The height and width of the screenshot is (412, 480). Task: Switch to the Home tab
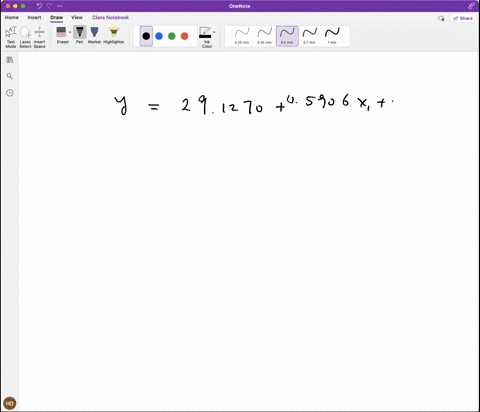coord(12,17)
